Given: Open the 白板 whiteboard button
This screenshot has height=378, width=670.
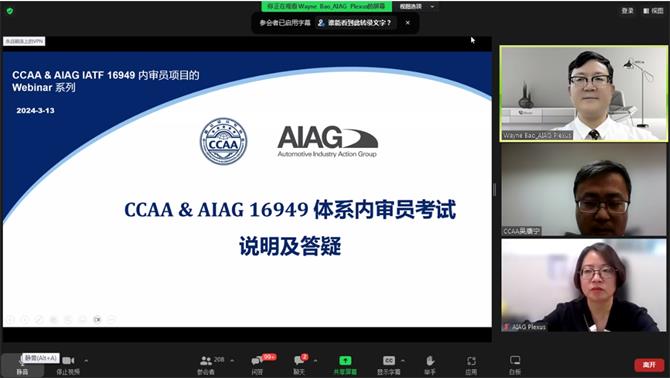Looking at the screenshot, I should pos(515,365).
